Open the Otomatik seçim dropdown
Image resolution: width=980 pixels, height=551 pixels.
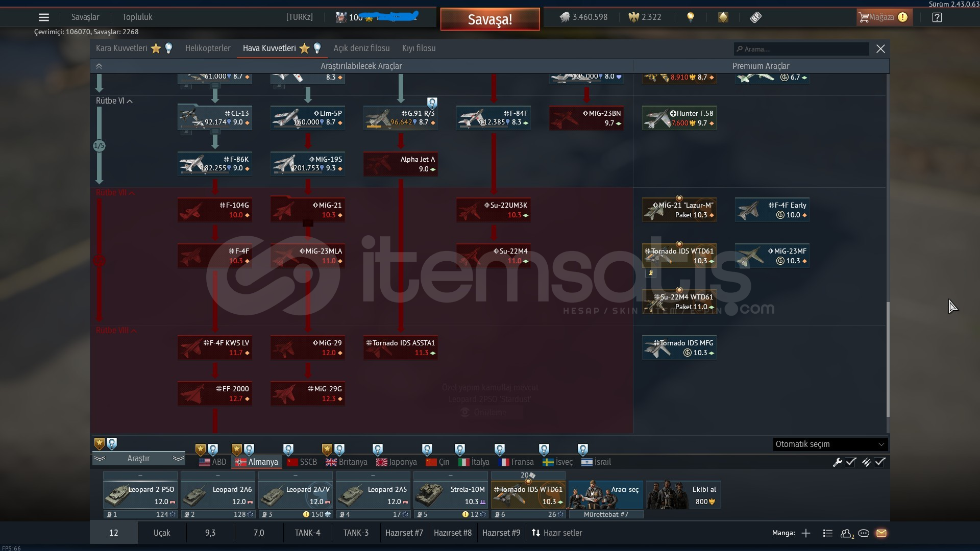[x=830, y=444]
